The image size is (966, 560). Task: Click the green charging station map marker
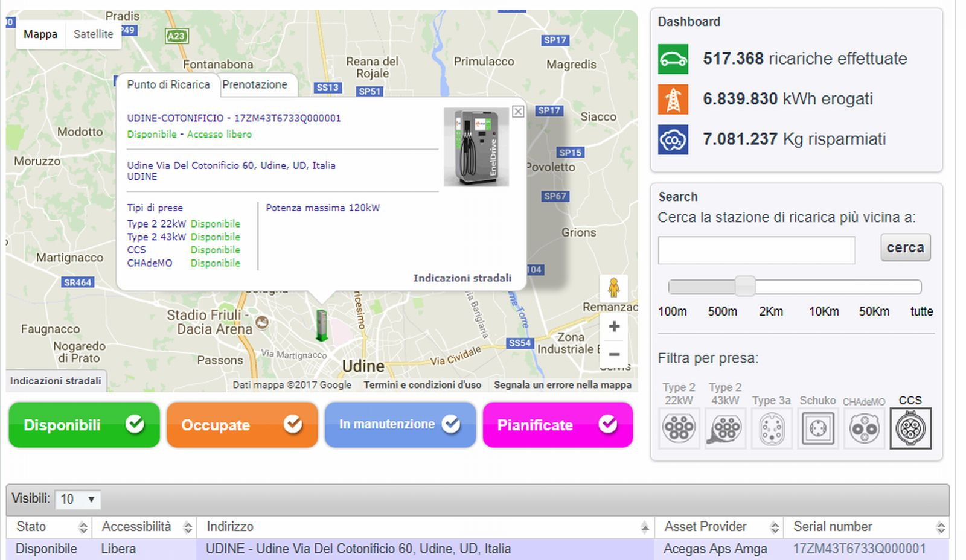point(322,325)
